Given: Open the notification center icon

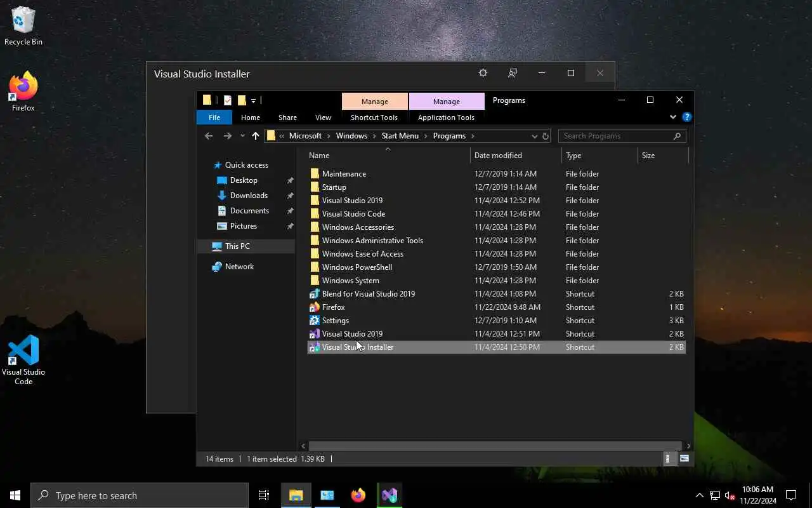Looking at the screenshot, I should 791,495.
